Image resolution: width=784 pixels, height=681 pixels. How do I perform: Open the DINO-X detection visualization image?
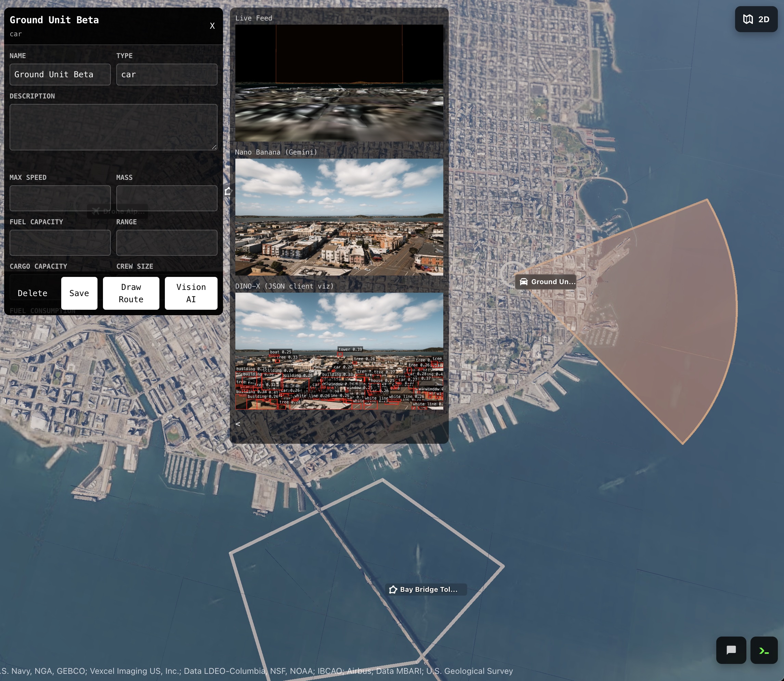(x=339, y=351)
